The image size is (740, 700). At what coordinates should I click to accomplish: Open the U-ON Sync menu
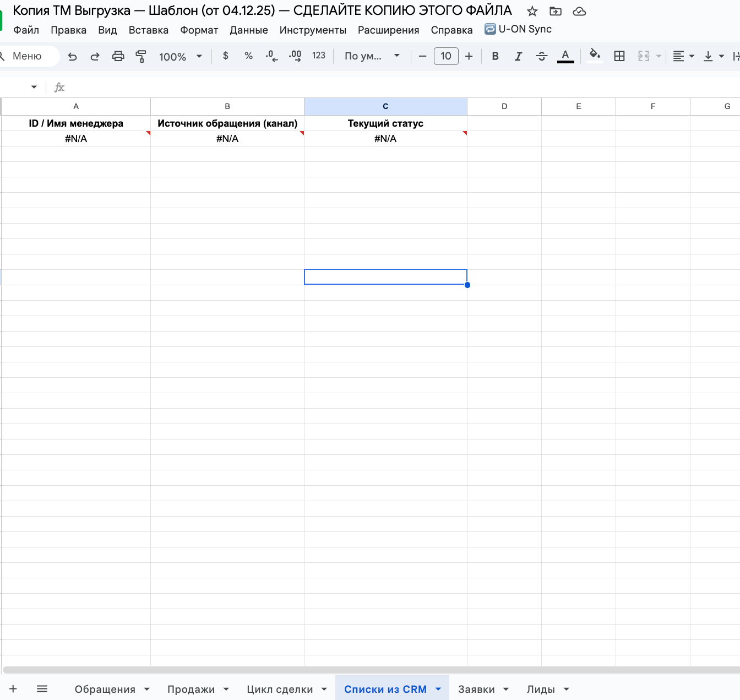(x=518, y=29)
